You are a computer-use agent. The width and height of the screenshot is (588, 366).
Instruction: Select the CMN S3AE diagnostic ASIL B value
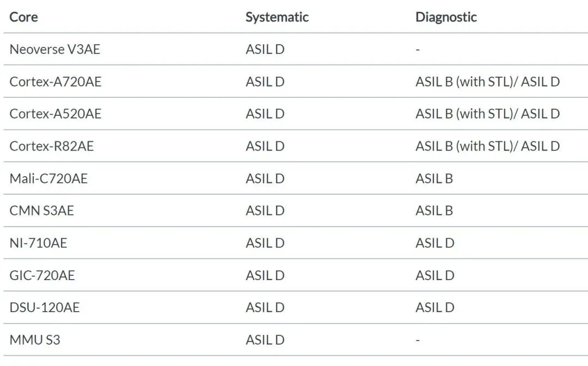434,210
